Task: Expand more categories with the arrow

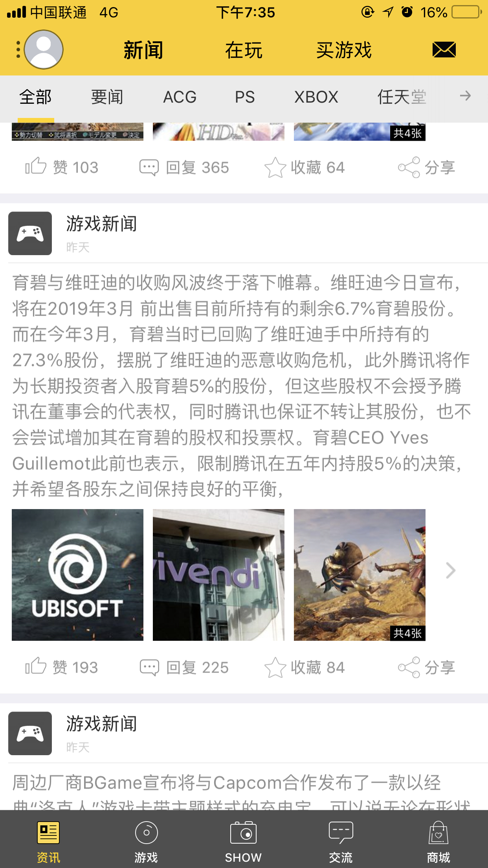Action: pos(465,96)
